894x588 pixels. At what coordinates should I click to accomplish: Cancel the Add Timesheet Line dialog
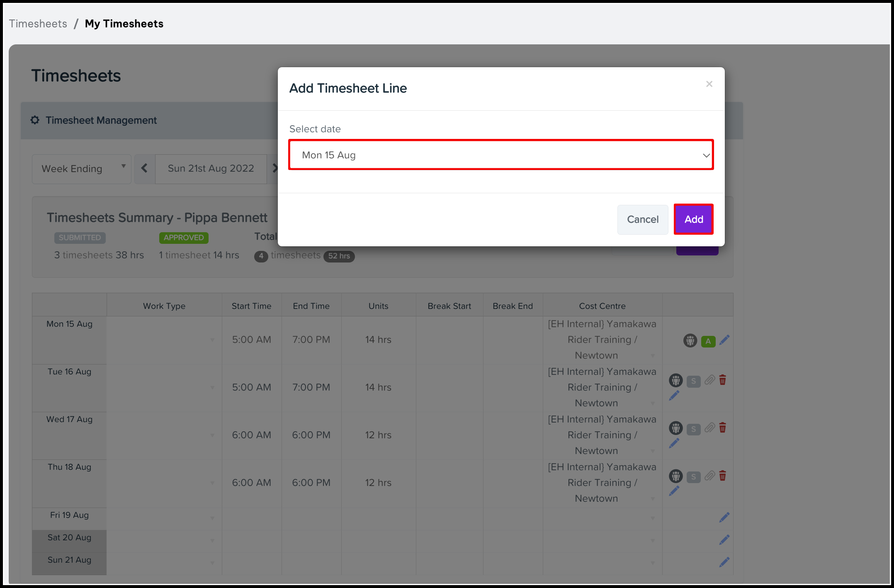pyautogui.click(x=642, y=219)
